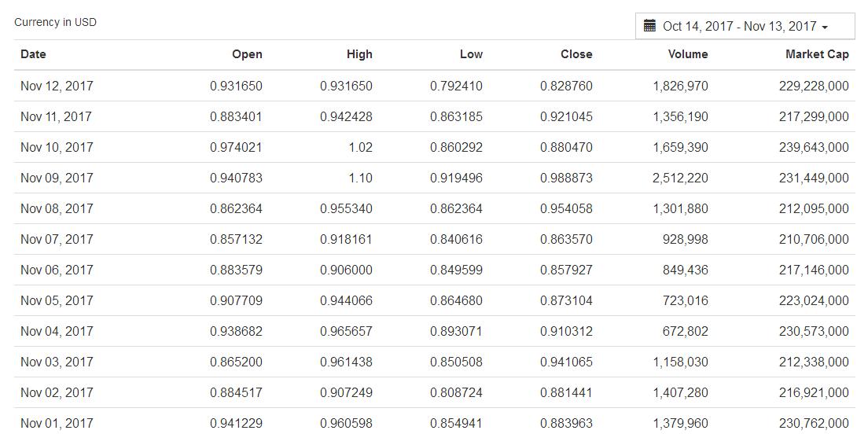Click the Market Cap column header

817,54
